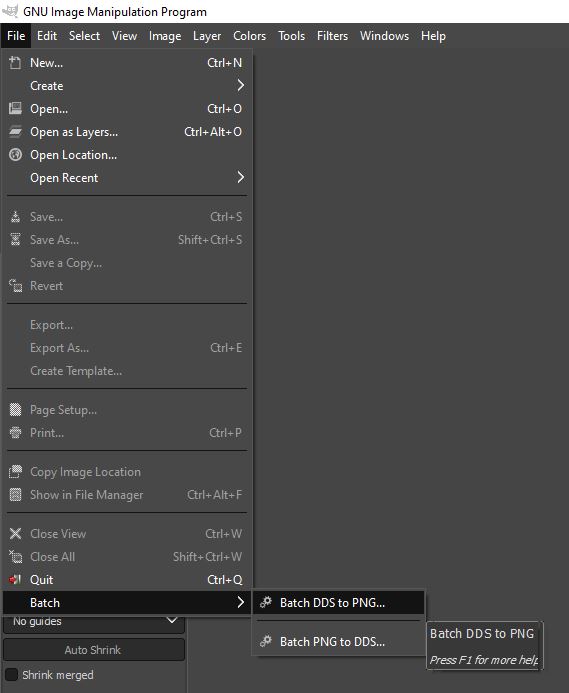Open the Filters menu
The image size is (569, 693).
point(332,36)
